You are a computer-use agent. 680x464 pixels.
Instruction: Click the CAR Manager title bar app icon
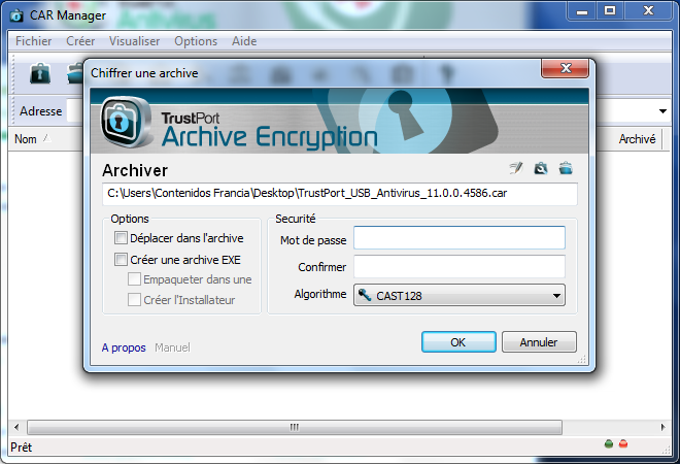pos(16,16)
